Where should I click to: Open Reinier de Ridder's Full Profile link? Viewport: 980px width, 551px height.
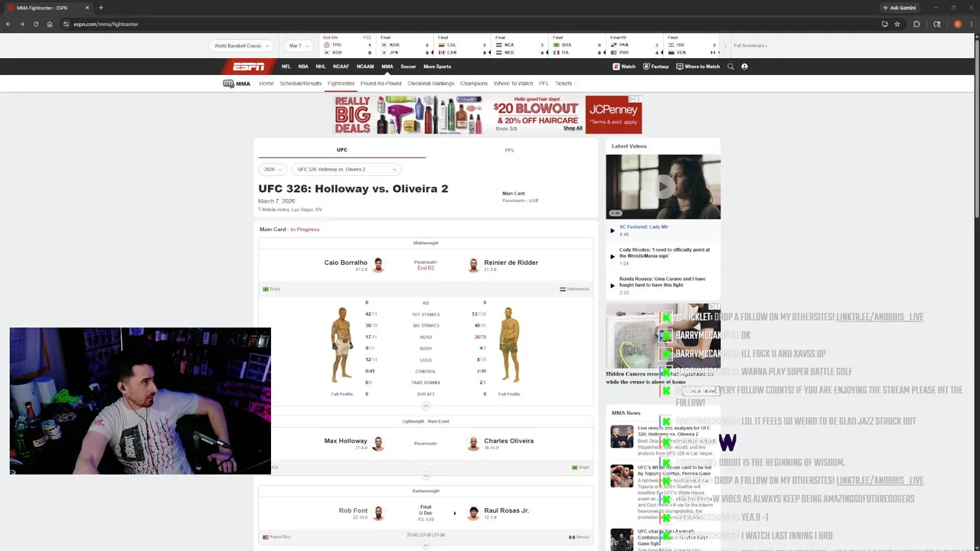click(x=509, y=394)
